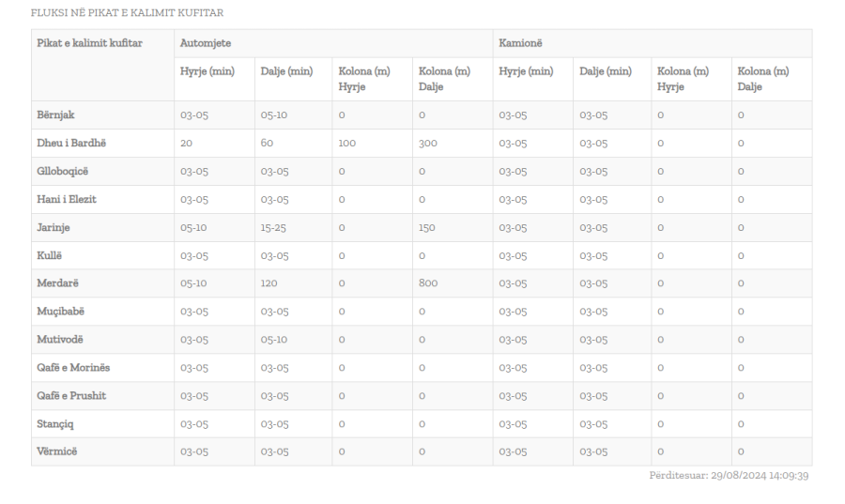Select Merdarë's '05-10' vehicle entry time
The image size is (845, 504).
click(193, 283)
